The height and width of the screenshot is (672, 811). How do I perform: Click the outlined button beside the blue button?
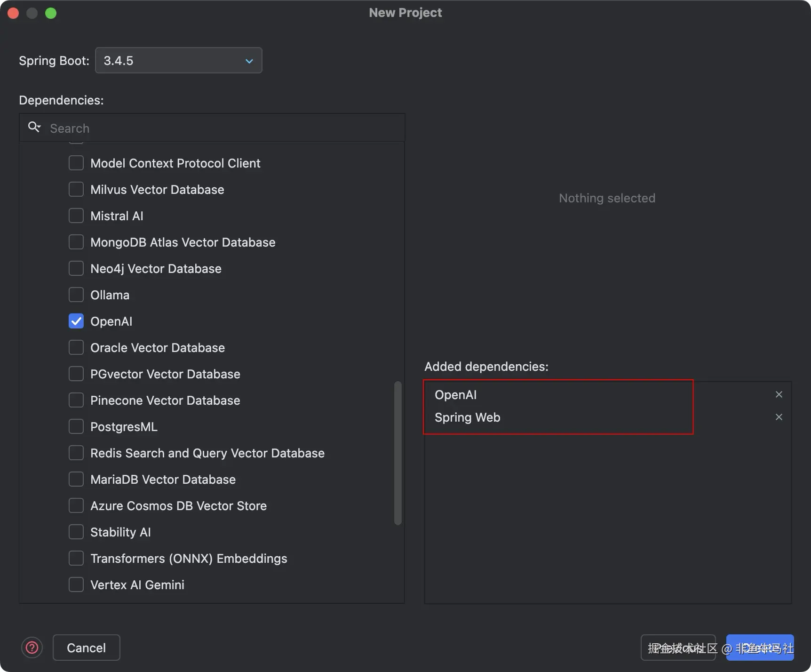point(678,648)
